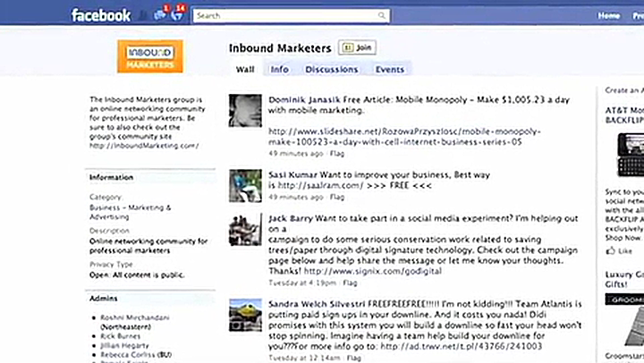Switch to the Info tab
The width and height of the screenshot is (644, 363).
point(280,69)
